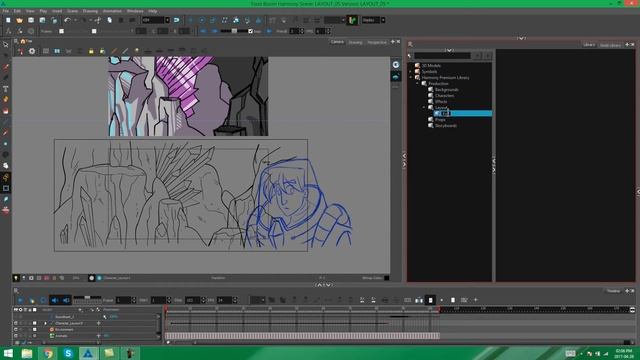
Task: Toggle the enable checkbox for the Environment layer
Action: [x=34, y=329]
